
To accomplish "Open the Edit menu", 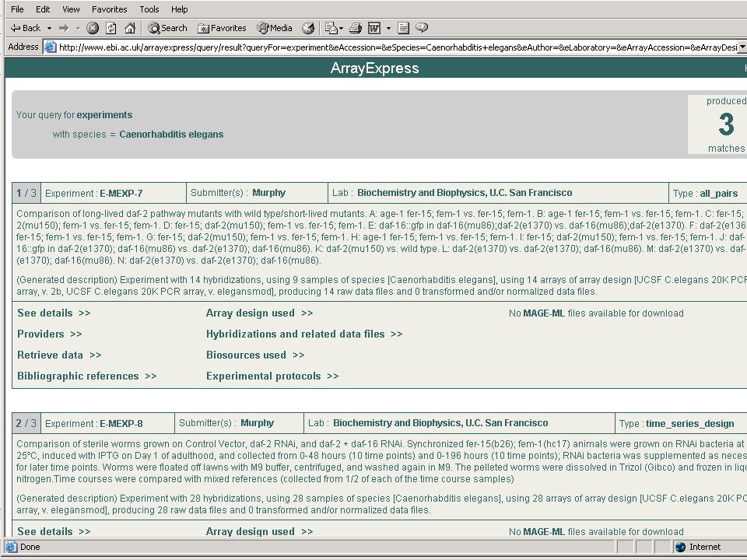I will coord(42,9).
